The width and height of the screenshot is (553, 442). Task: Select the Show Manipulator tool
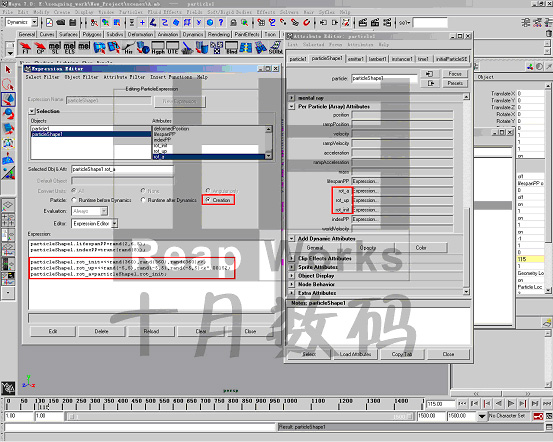tap(8, 173)
